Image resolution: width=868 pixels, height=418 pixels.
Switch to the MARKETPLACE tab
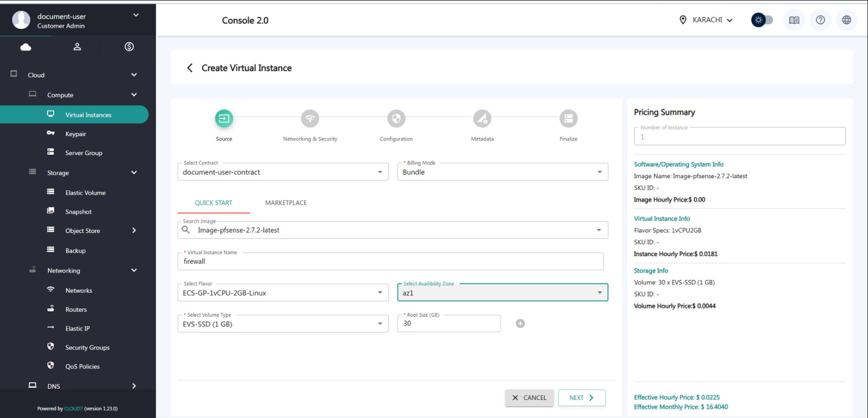(x=286, y=203)
